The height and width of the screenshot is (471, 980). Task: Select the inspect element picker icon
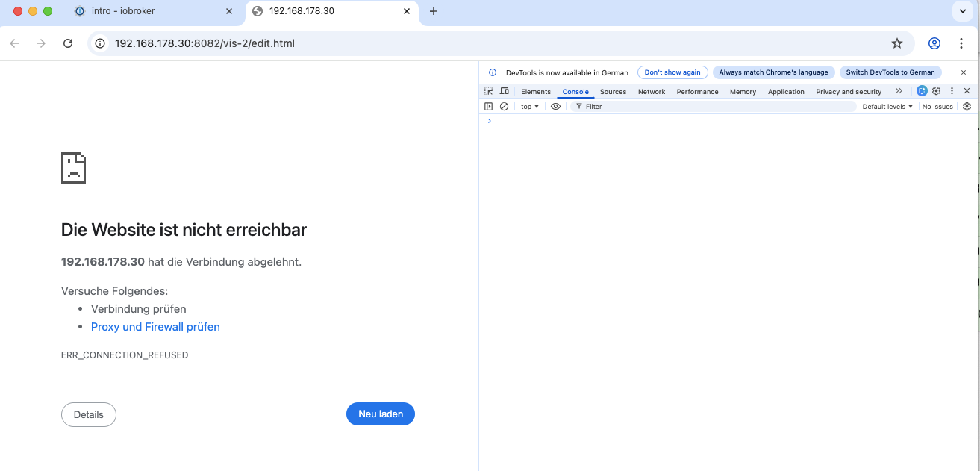click(x=489, y=91)
